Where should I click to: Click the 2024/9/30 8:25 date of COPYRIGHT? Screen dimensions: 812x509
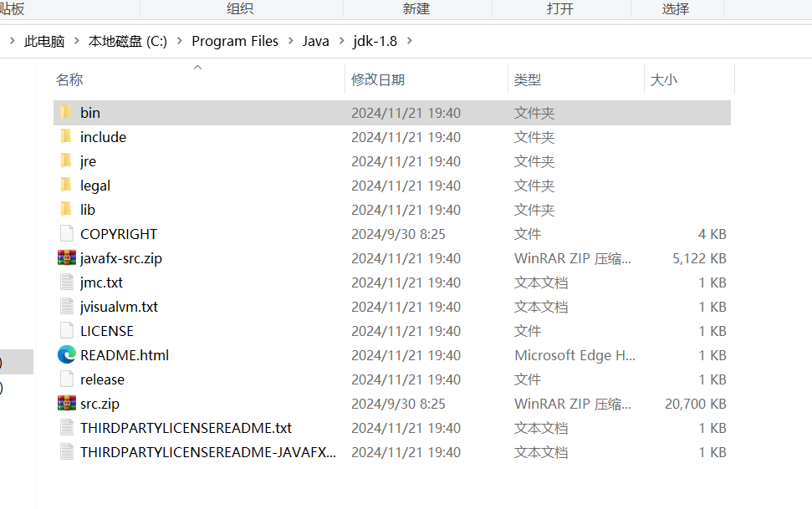398,234
